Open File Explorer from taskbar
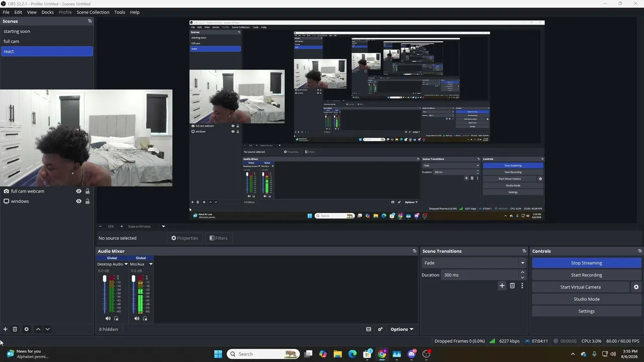 (x=338, y=354)
